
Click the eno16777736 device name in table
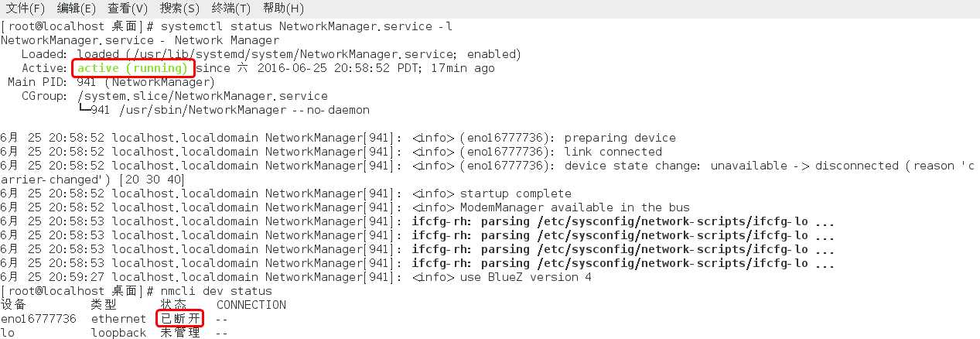(39, 319)
